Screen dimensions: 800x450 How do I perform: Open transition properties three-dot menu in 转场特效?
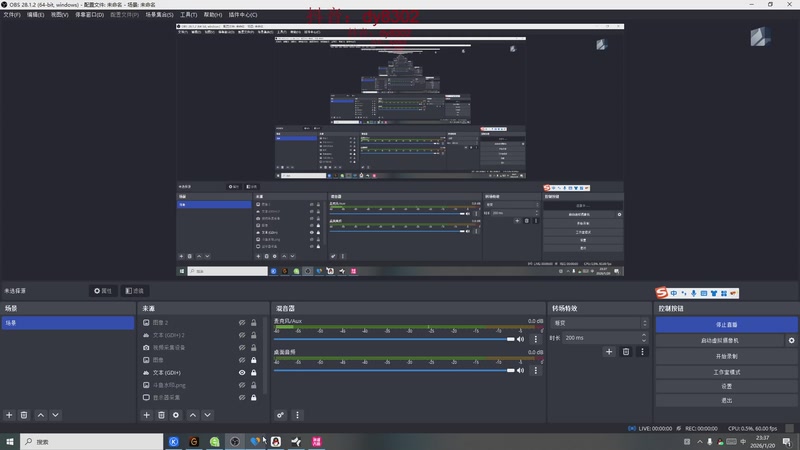point(642,352)
